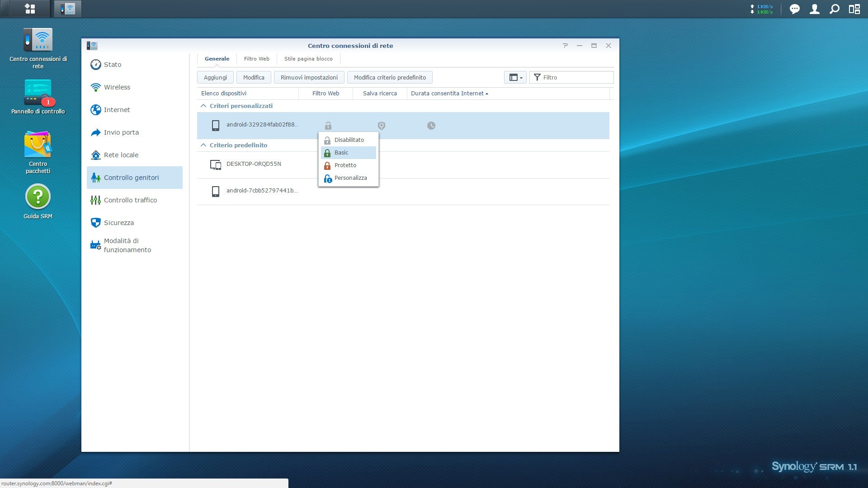Click the main menu grid icon
Image resolution: width=868 pixels, height=488 pixels.
tap(30, 9)
